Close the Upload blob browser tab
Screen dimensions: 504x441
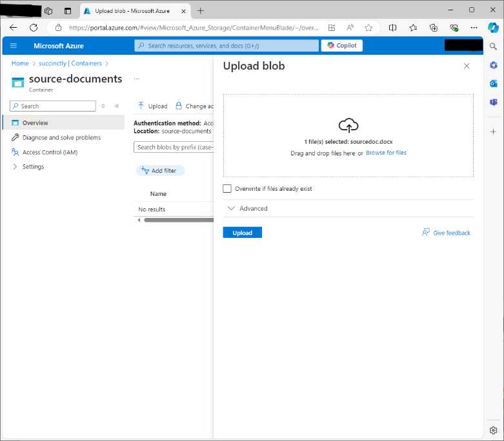pyautogui.click(x=183, y=11)
